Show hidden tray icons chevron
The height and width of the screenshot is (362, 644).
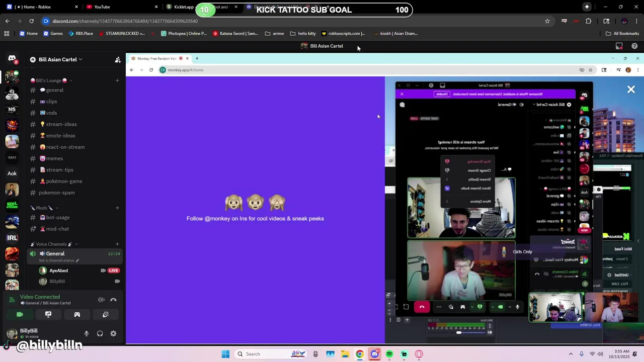[571, 354]
